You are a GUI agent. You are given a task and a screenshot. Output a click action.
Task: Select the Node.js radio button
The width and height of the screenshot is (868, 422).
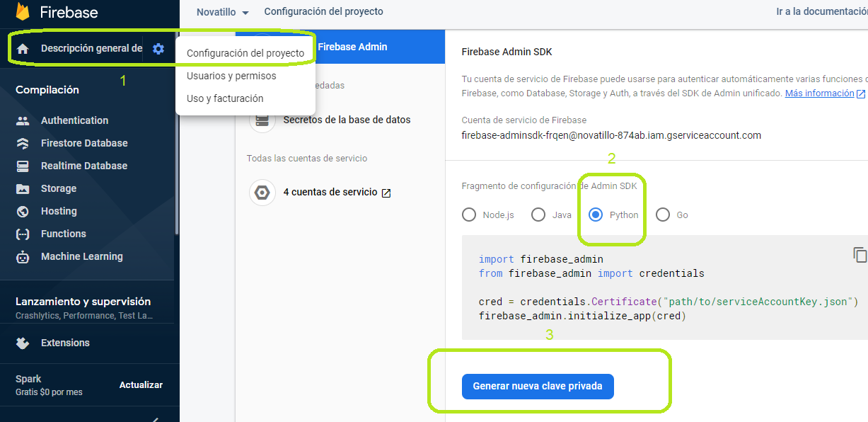[x=469, y=215]
